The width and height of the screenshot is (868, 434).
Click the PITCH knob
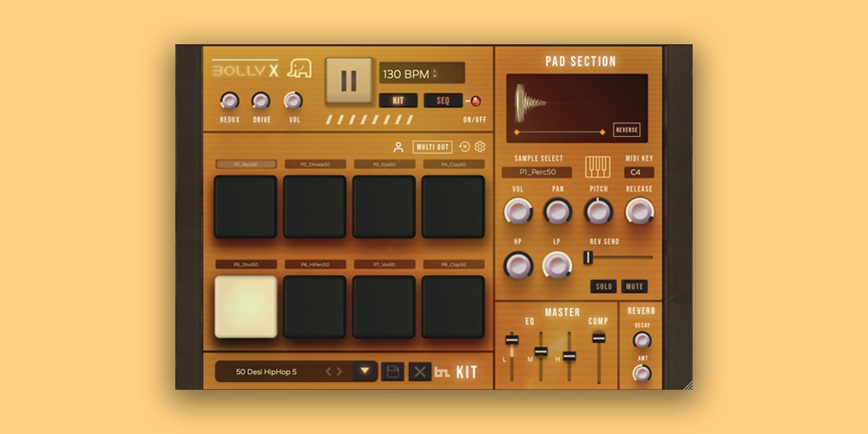point(598,211)
